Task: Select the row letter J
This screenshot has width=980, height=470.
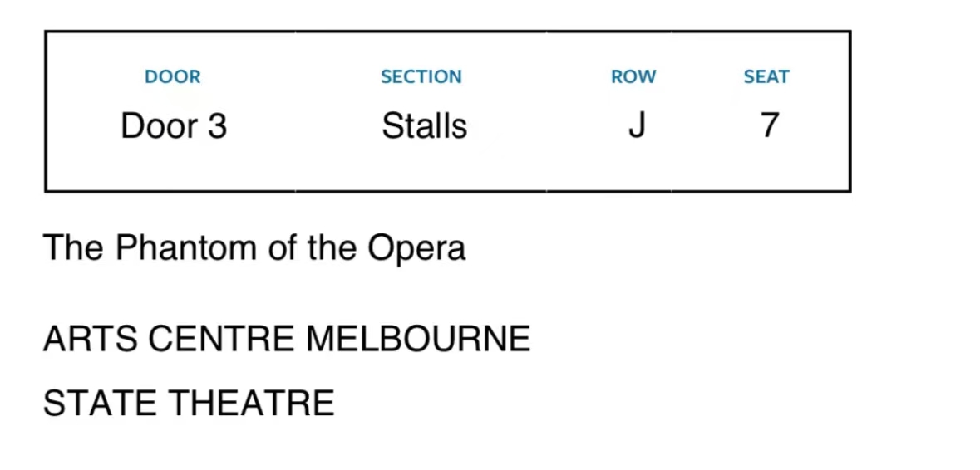Action: coord(636,126)
